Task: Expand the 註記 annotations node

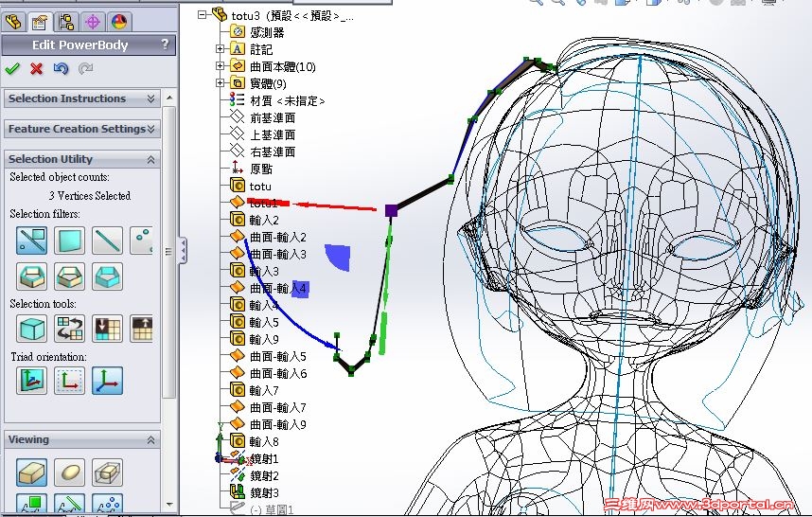Action: 221,49
